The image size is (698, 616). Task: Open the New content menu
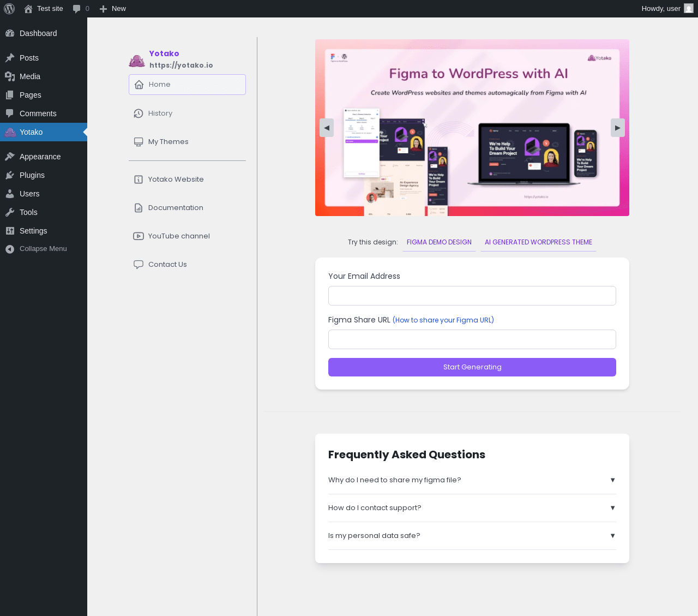[x=113, y=9]
